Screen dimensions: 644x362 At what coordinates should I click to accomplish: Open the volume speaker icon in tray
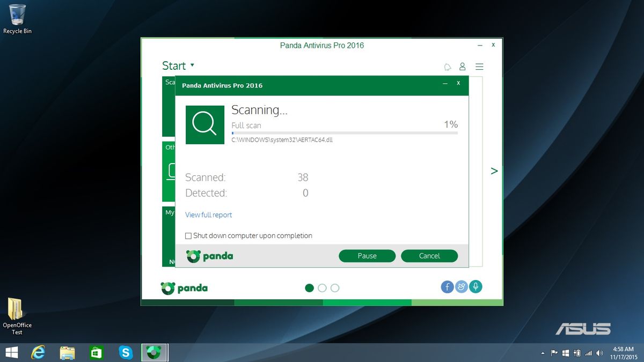[x=599, y=353]
